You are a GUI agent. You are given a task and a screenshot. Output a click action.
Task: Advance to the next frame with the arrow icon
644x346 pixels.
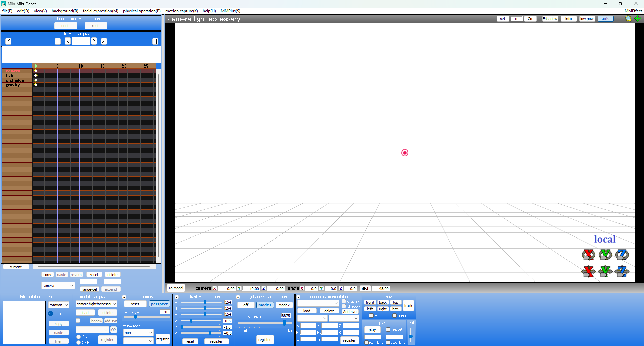(94, 41)
